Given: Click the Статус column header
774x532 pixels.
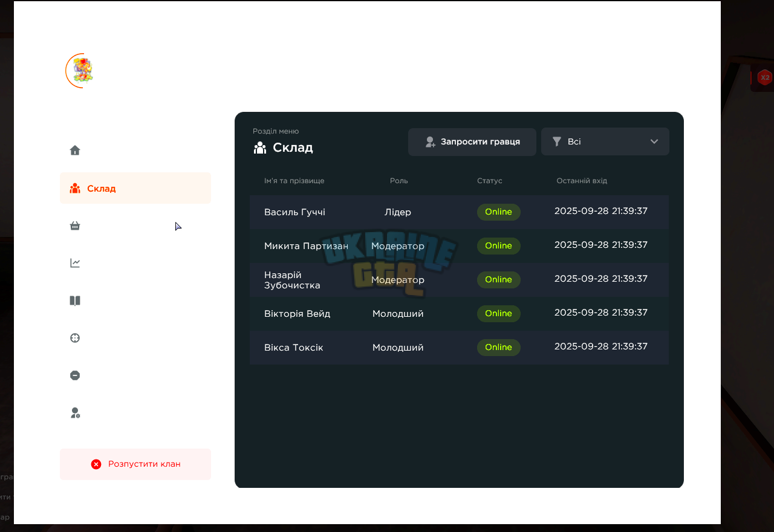Looking at the screenshot, I should (490, 181).
